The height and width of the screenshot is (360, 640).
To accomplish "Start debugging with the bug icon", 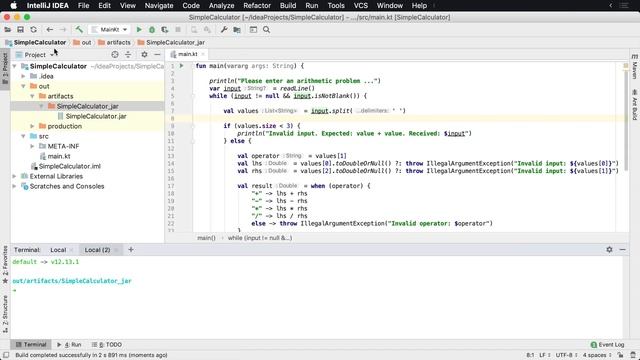I will tap(152, 30).
